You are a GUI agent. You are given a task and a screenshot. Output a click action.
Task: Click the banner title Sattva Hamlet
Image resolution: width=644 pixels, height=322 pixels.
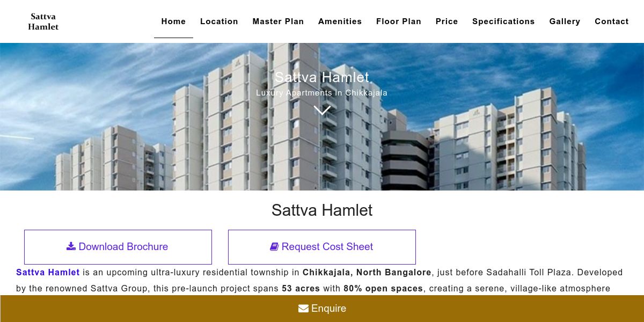click(322, 77)
